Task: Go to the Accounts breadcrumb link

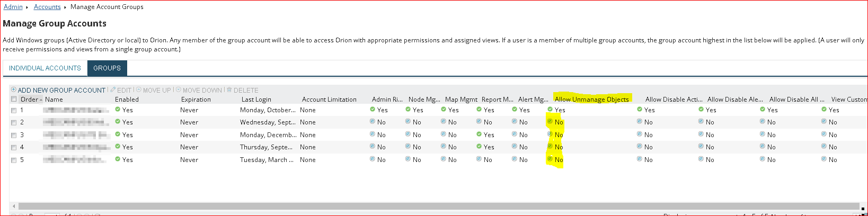Action: 47,7
